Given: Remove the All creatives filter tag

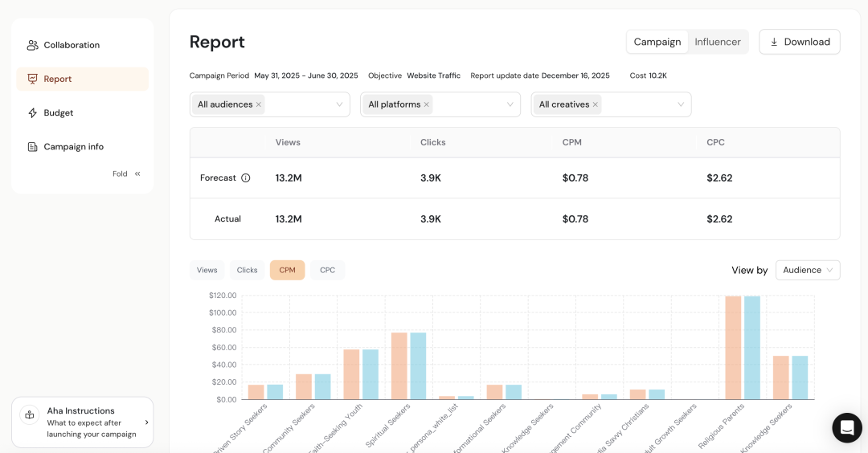Looking at the screenshot, I should (596, 104).
